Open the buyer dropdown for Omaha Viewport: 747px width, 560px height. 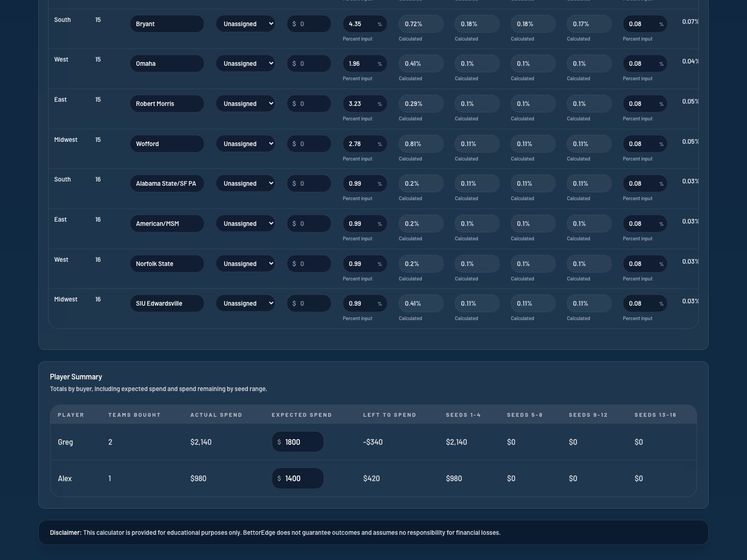[x=245, y=63]
